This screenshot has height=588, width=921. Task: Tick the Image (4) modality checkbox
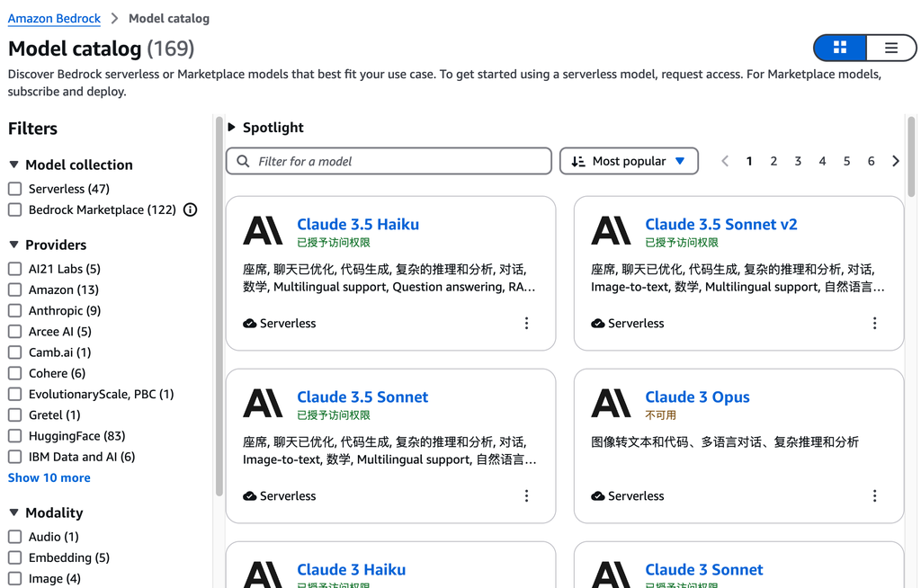coord(14,579)
